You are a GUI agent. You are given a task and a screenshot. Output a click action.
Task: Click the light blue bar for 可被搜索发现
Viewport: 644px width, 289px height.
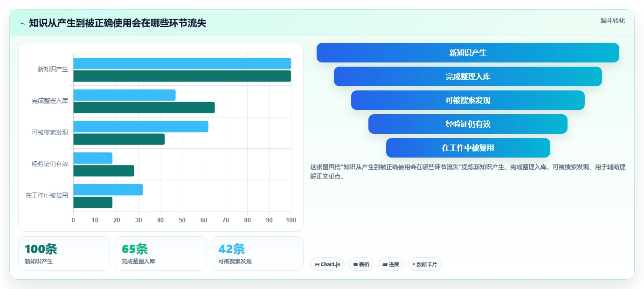[141, 126]
